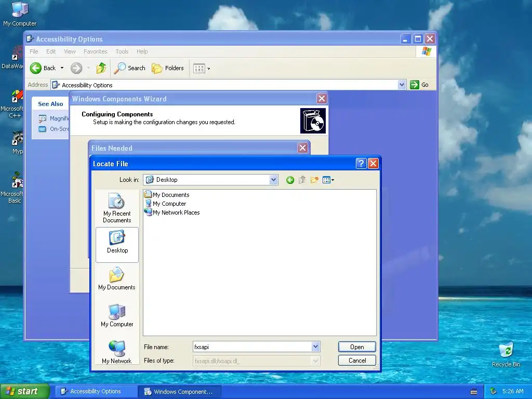Switch to Windows Component taskbar button
The height and width of the screenshot is (399, 532).
(x=180, y=392)
